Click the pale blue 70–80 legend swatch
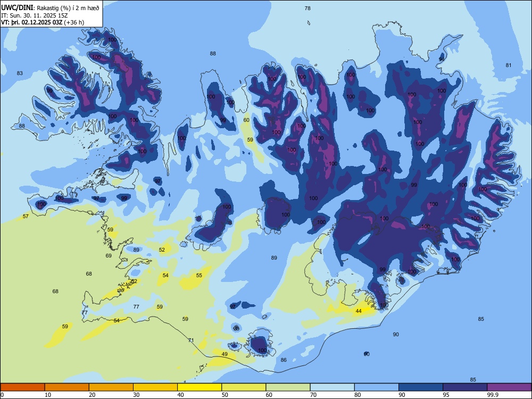 [x=332, y=387]
